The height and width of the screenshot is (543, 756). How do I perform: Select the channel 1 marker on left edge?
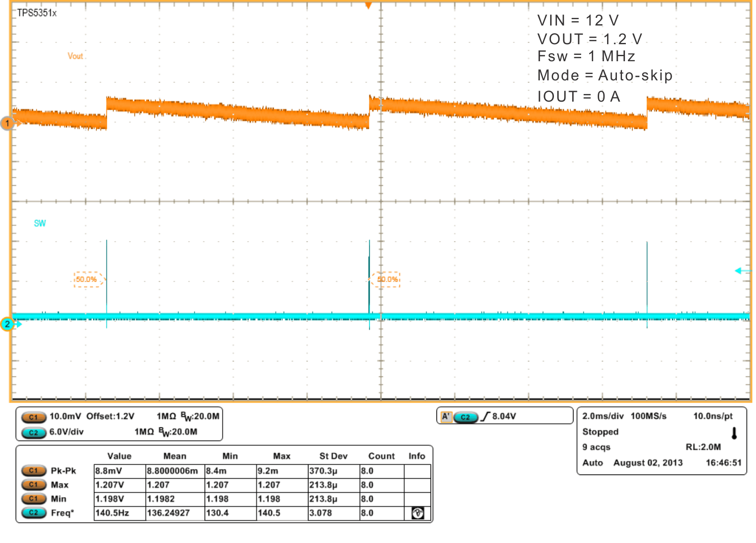pos(7,122)
